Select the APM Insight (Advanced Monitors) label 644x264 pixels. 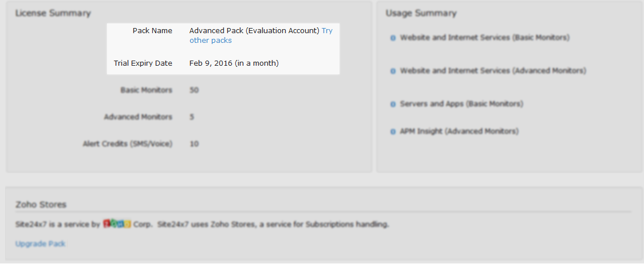(459, 131)
